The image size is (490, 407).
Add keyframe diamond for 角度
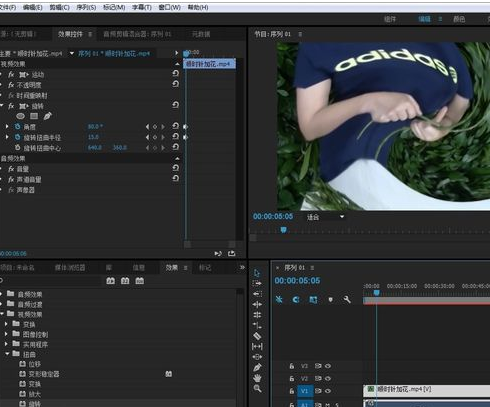tap(155, 127)
